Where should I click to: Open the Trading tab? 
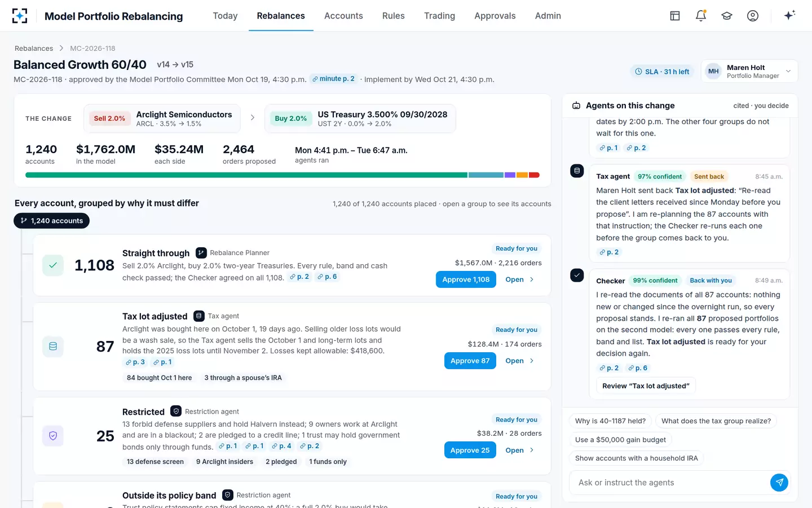click(x=439, y=16)
